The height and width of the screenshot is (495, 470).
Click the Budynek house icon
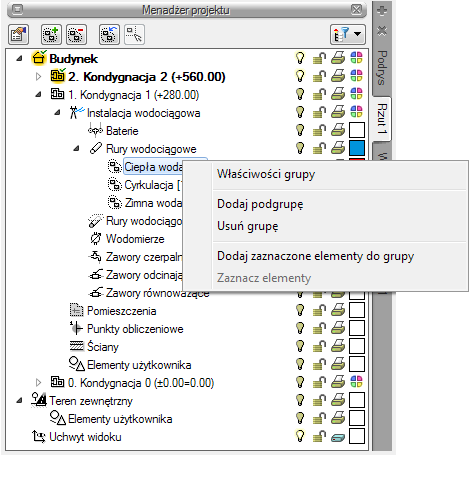[39, 58]
